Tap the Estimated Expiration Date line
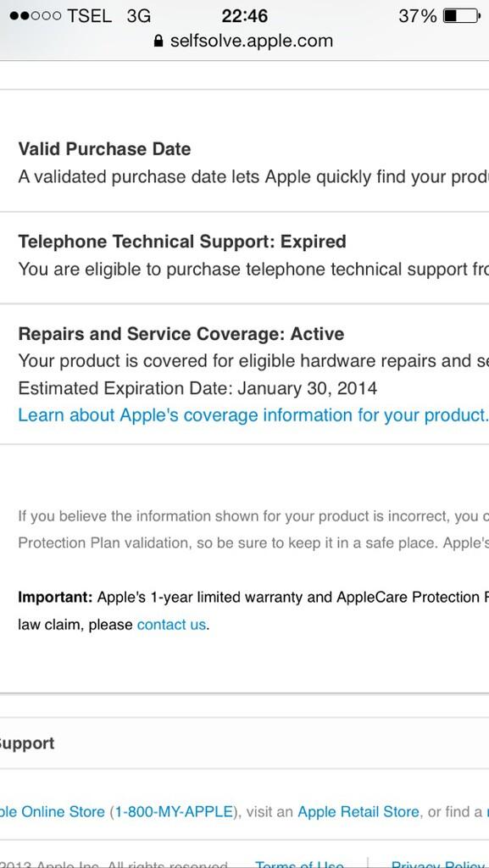The image size is (489, 868). pyautogui.click(x=197, y=388)
